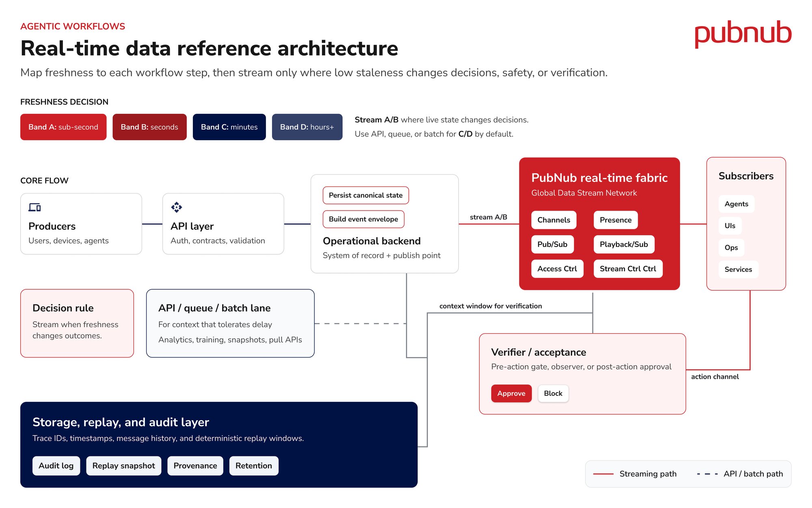The image size is (812, 508).
Task: Click the Operational backend heading
Action: click(x=371, y=241)
